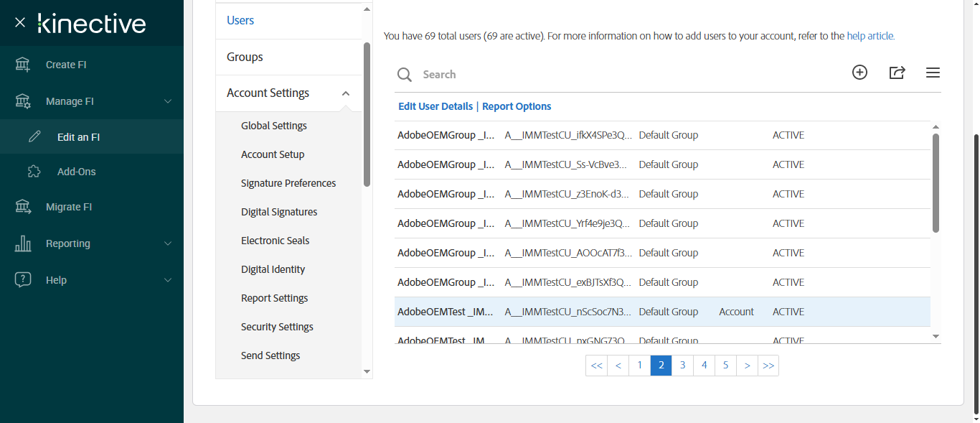
Task: Click the user list vertical scrollbar
Action: 936,182
